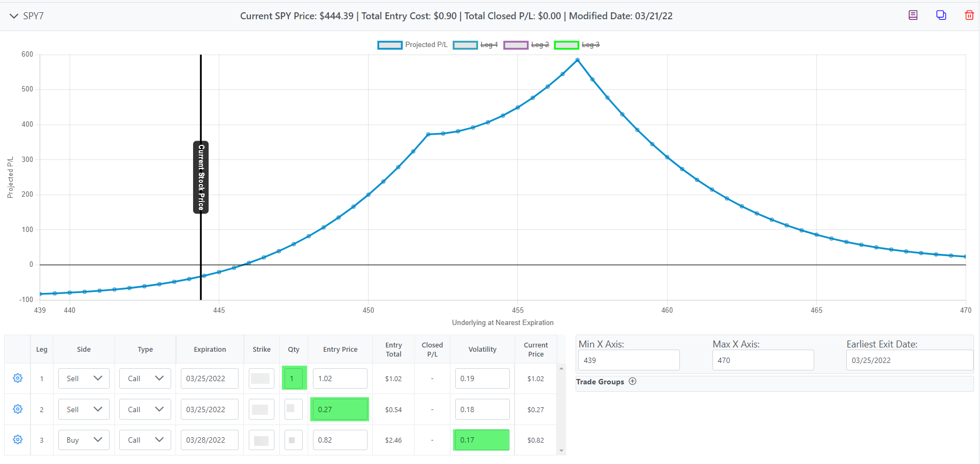Delete the SPY7 trade using the trash icon

click(969, 16)
